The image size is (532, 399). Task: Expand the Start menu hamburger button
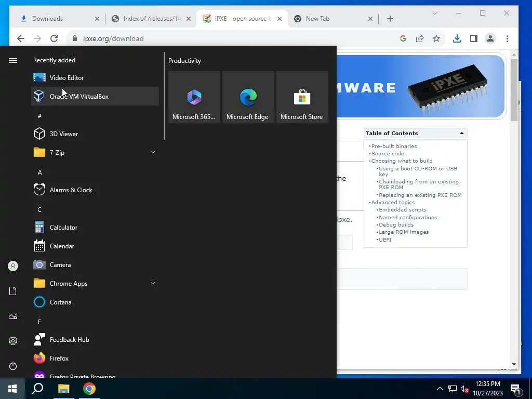click(x=13, y=60)
